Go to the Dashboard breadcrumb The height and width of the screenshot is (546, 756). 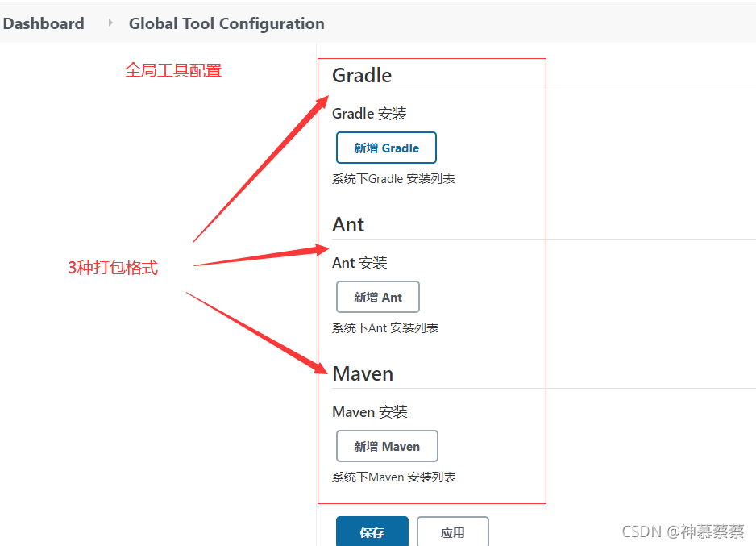[44, 23]
